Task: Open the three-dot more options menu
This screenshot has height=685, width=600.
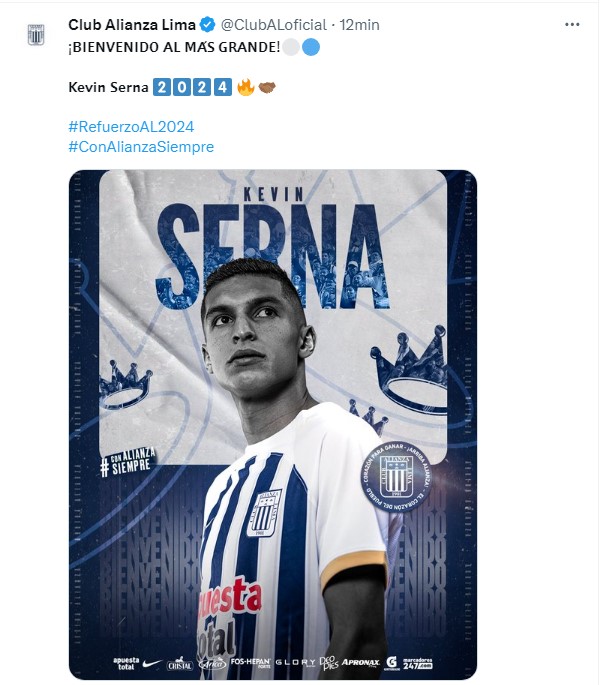Action: point(572,25)
